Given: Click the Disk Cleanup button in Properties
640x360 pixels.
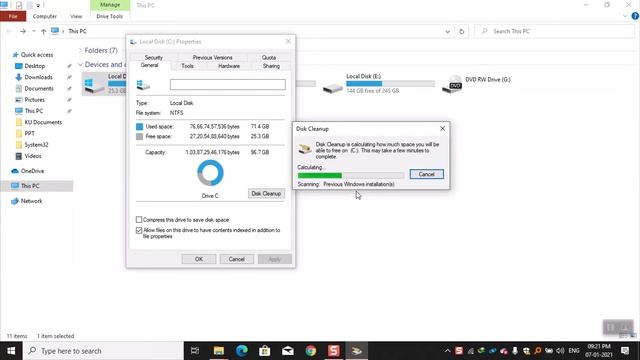Looking at the screenshot, I should coord(266,193).
